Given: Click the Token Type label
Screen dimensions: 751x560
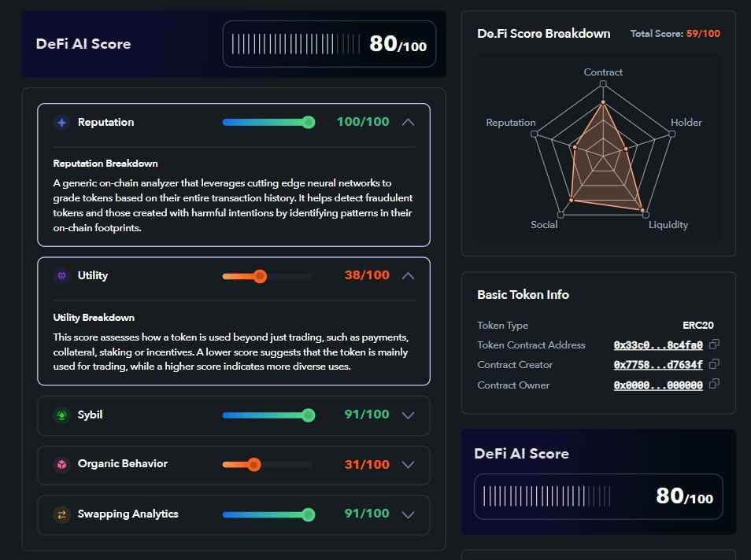Looking at the screenshot, I should coord(502,326).
